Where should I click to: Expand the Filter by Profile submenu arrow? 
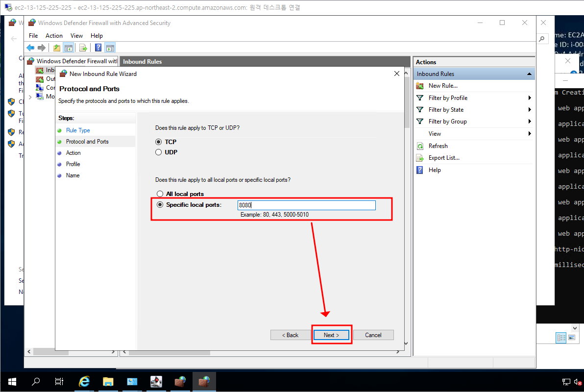(x=529, y=98)
